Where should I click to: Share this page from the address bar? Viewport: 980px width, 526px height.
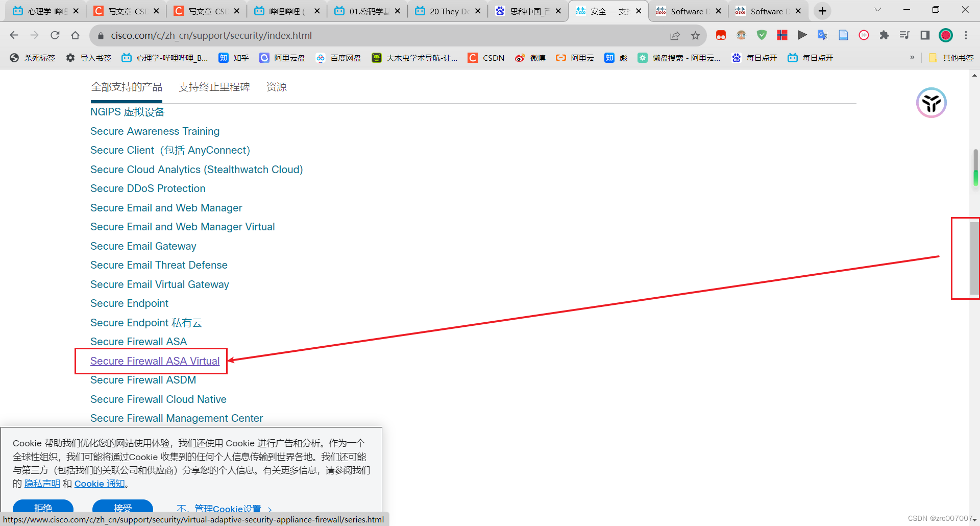tap(675, 35)
